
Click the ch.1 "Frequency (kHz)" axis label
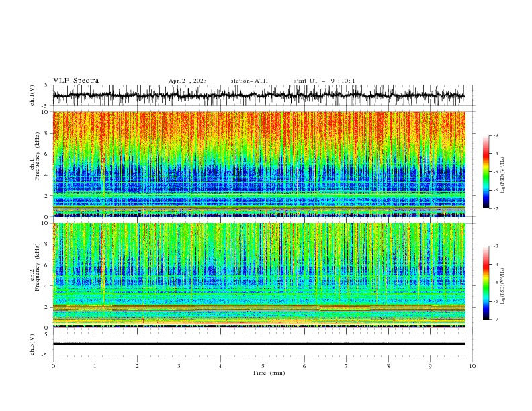pyautogui.click(x=37, y=156)
